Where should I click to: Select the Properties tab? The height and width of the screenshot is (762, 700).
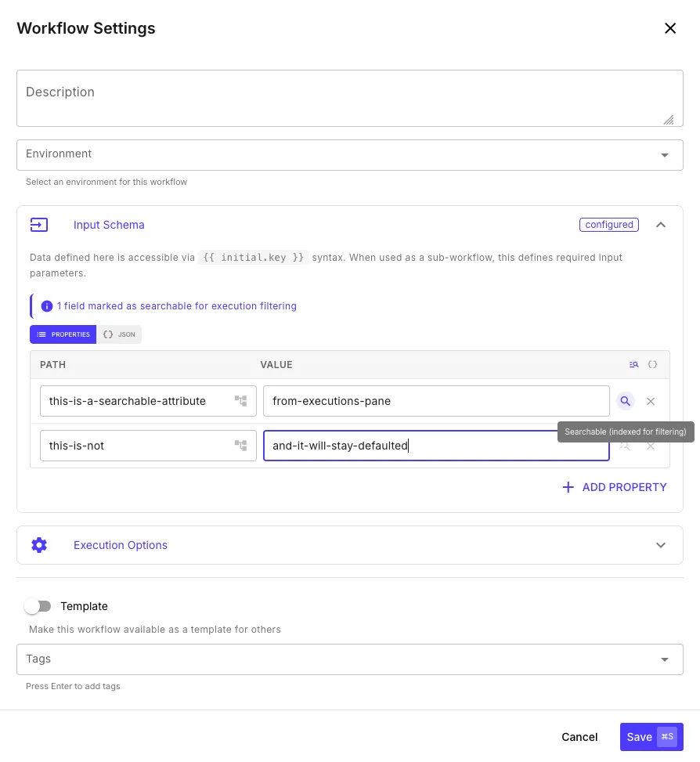[63, 334]
